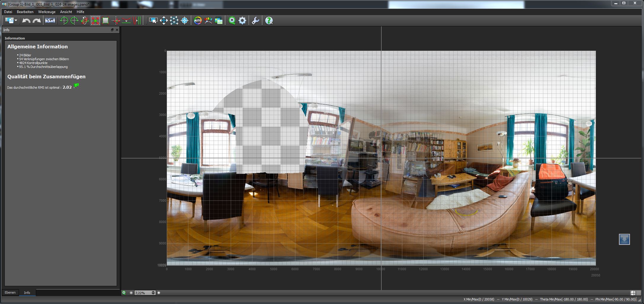Toggle crosshair guides display at bottom right

(x=633, y=293)
